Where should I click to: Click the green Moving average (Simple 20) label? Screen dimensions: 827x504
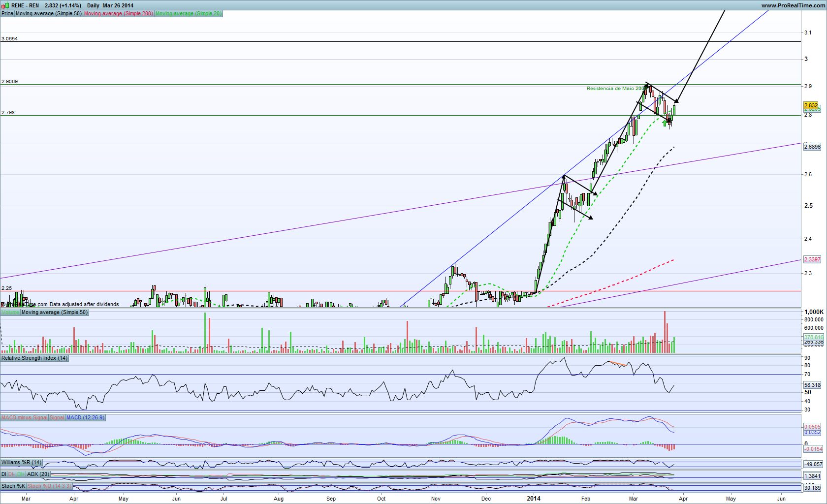pyautogui.click(x=189, y=14)
